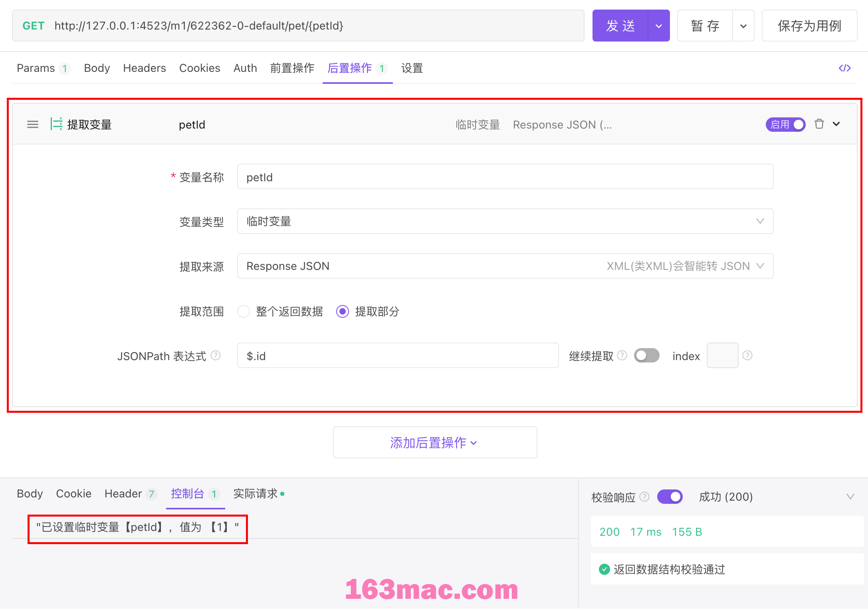Click the petId summary in panel header

[x=192, y=125]
